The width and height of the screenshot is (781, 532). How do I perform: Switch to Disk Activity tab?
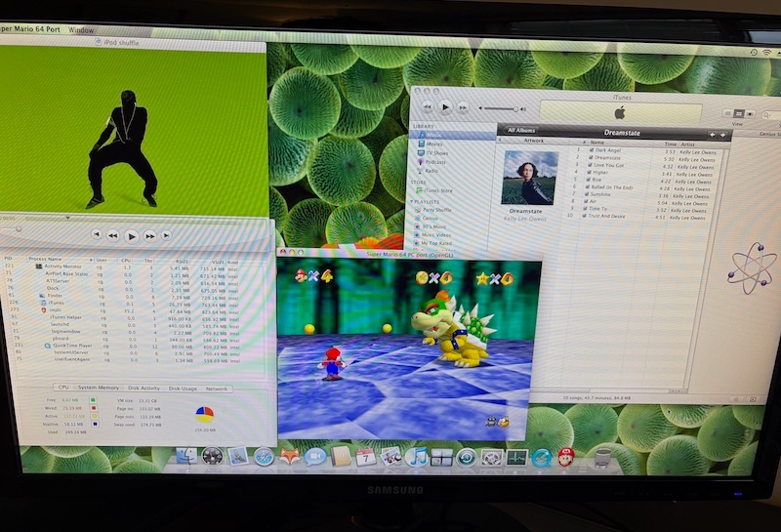(144, 389)
